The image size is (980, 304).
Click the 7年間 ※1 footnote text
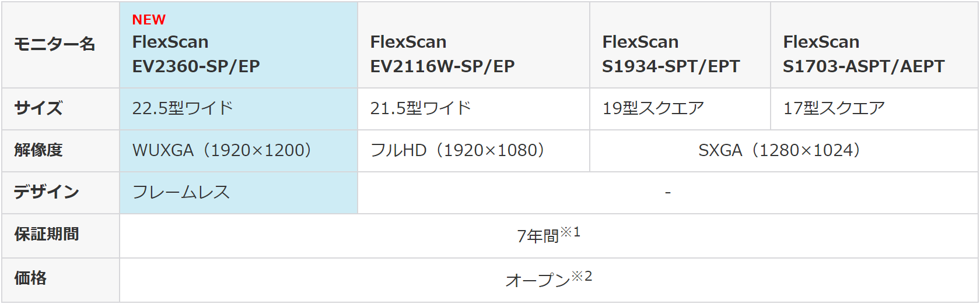click(x=548, y=235)
